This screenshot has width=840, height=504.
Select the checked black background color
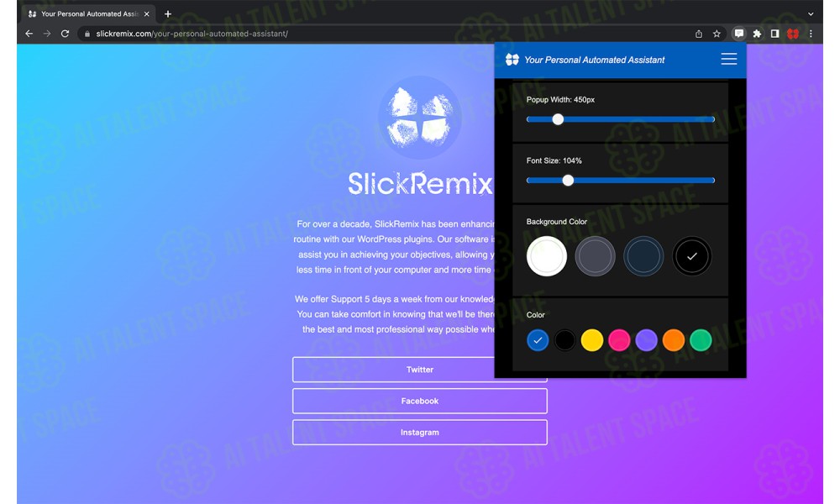tap(691, 256)
